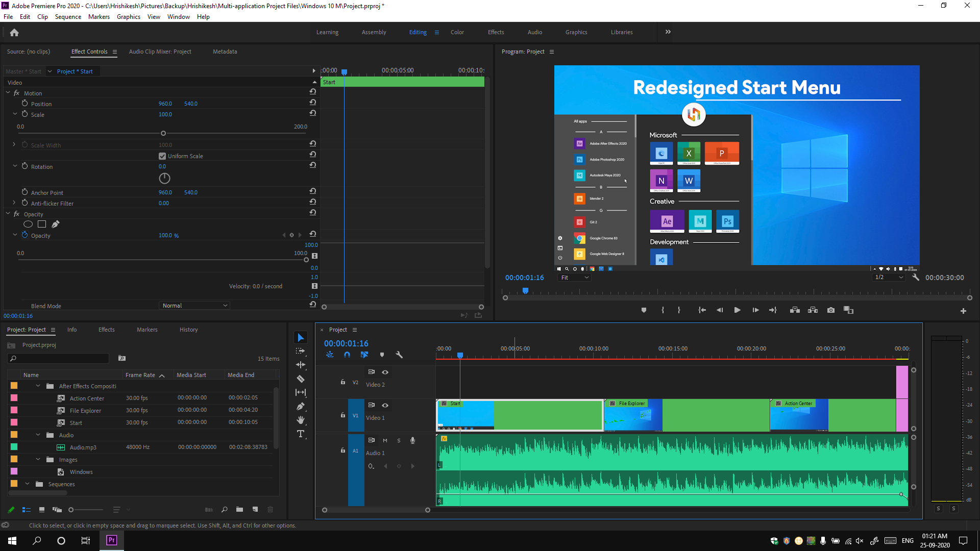This screenshot has height=551, width=980.
Task: Collapse the Audio bin
Action: 38,435
